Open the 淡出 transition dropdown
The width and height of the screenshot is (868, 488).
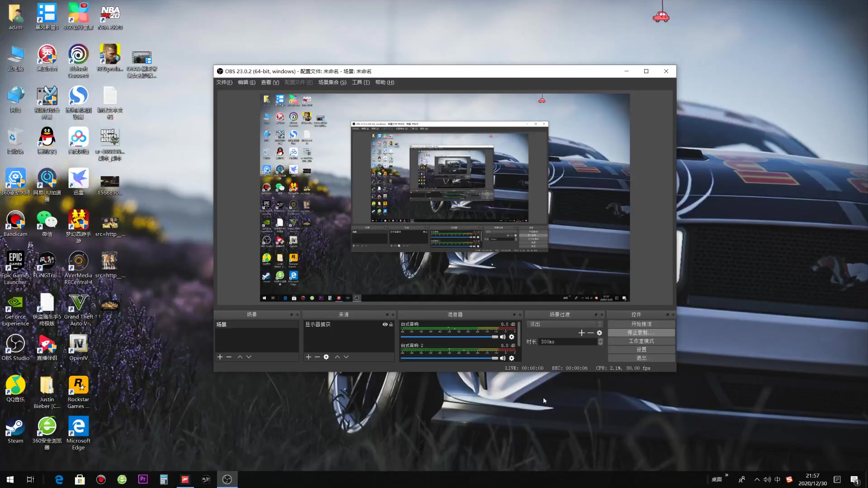[565, 324]
